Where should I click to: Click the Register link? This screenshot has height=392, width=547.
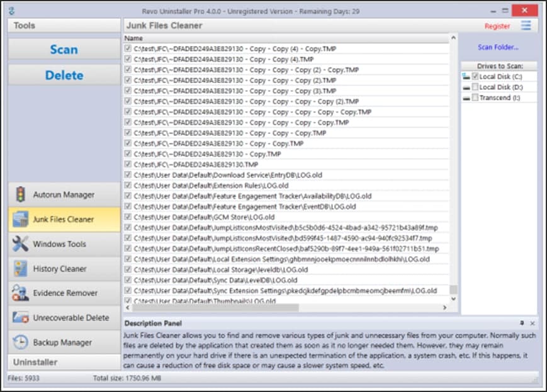click(497, 26)
